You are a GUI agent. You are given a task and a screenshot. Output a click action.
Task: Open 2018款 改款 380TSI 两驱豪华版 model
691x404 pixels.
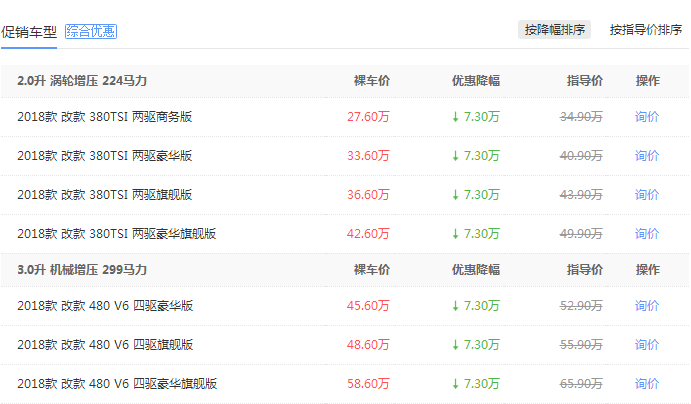pyautogui.click(x=104, y=156)
